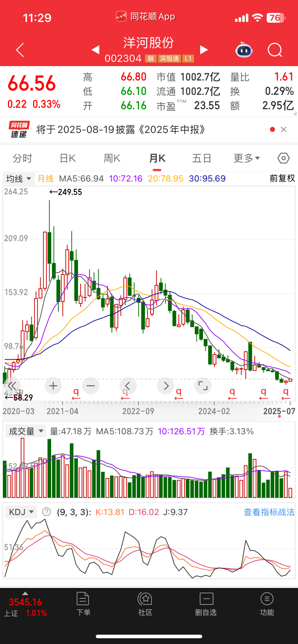Tap 删自选 remove from watchlist icon
The width and height of the screenshot is (298, 644).
206,604
